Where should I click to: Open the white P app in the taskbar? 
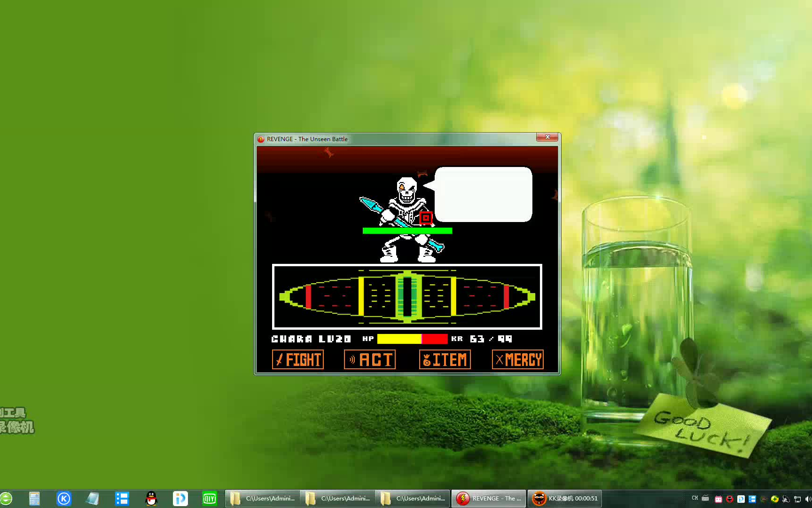coord(180,499)
